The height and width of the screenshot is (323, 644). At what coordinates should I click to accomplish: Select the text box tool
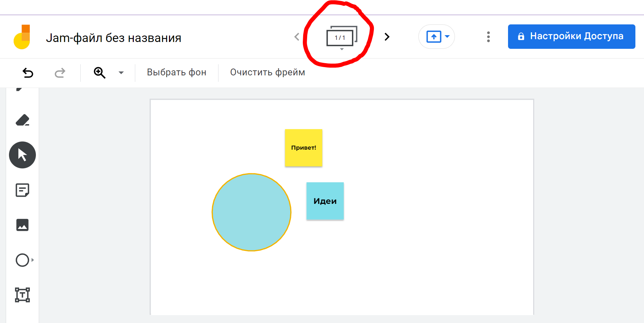pyautogui.click(x=22, y=295)
